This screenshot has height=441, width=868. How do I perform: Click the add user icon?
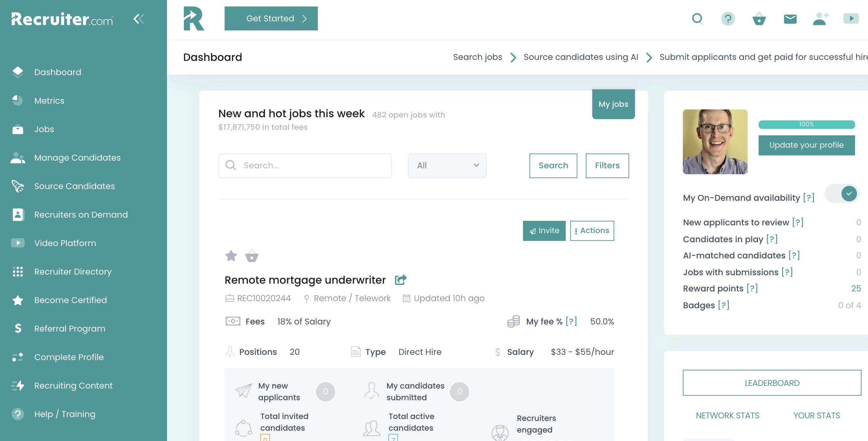click(x=820, y=19)
